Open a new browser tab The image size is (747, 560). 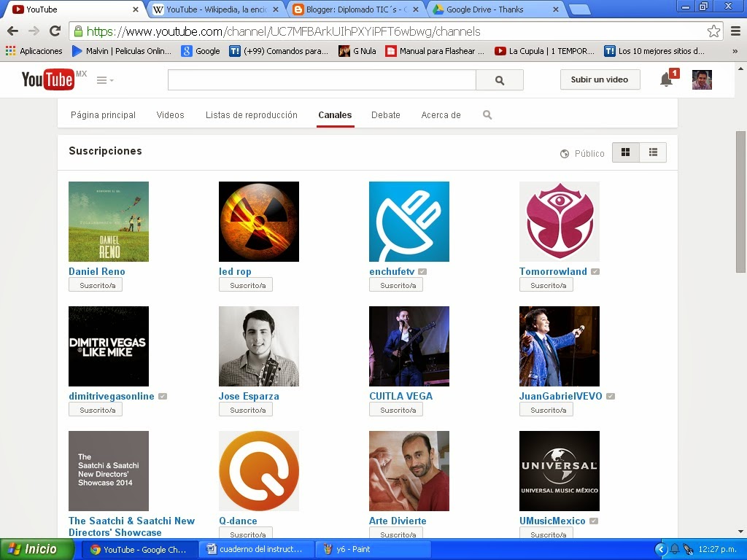[579, 9]
